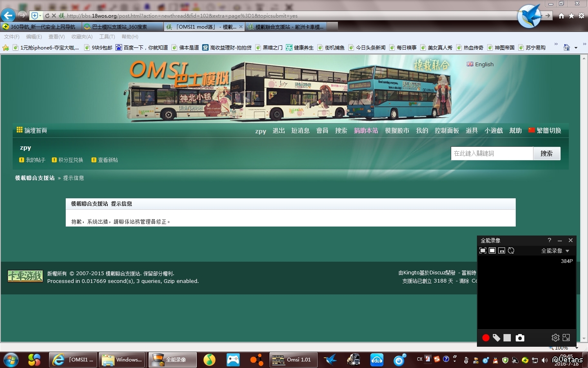Image resolution: width=588 pixels, height=368 pixels.
Task: Open the game controller taskbar icon
Action: pos(233,360)
